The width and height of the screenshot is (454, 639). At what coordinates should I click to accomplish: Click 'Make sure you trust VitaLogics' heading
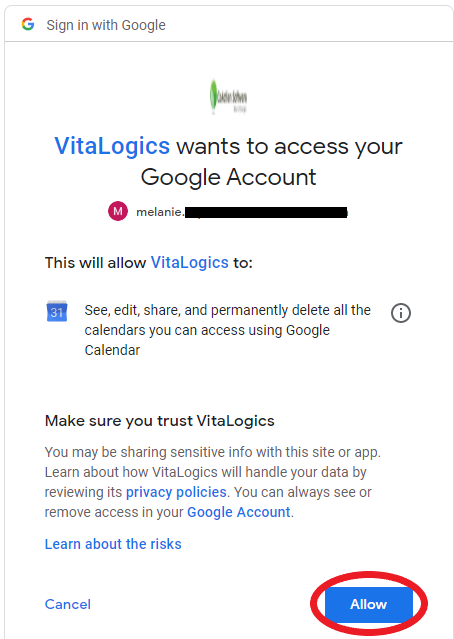coord(160,421)
